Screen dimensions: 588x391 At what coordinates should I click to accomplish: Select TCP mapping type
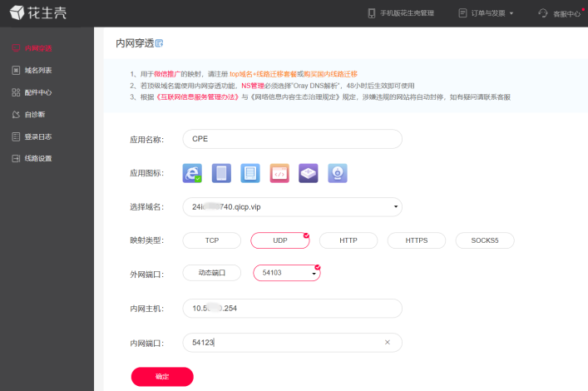point(211,240)
